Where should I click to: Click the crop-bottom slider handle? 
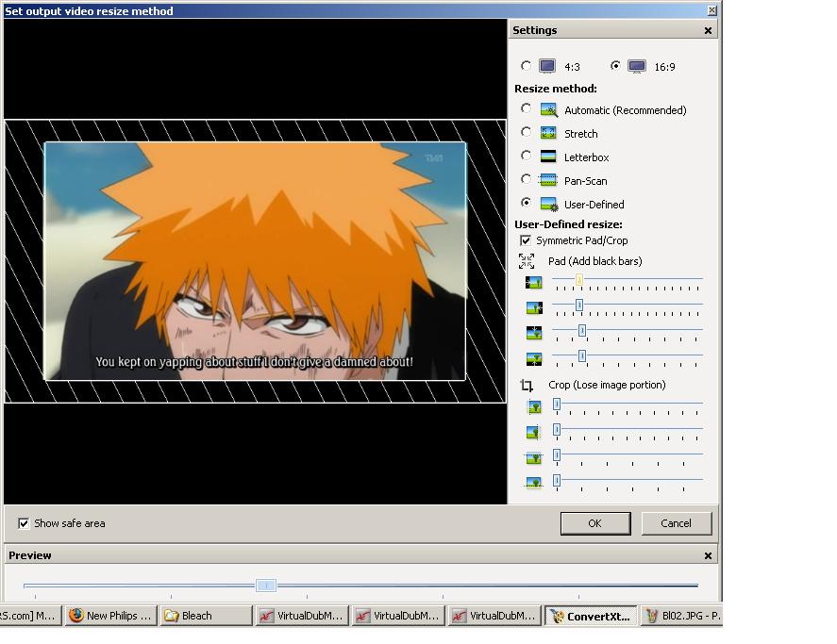(557, 480)
